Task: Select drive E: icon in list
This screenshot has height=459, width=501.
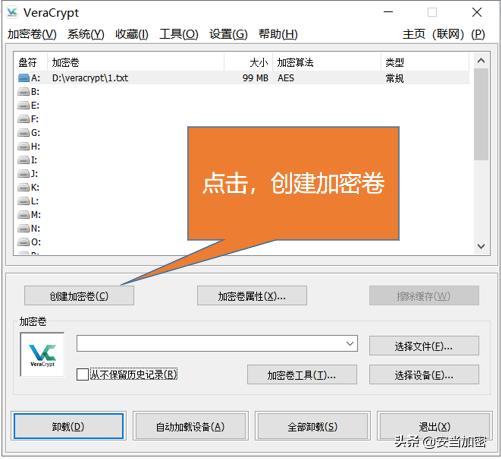Action: pos(24,105)
